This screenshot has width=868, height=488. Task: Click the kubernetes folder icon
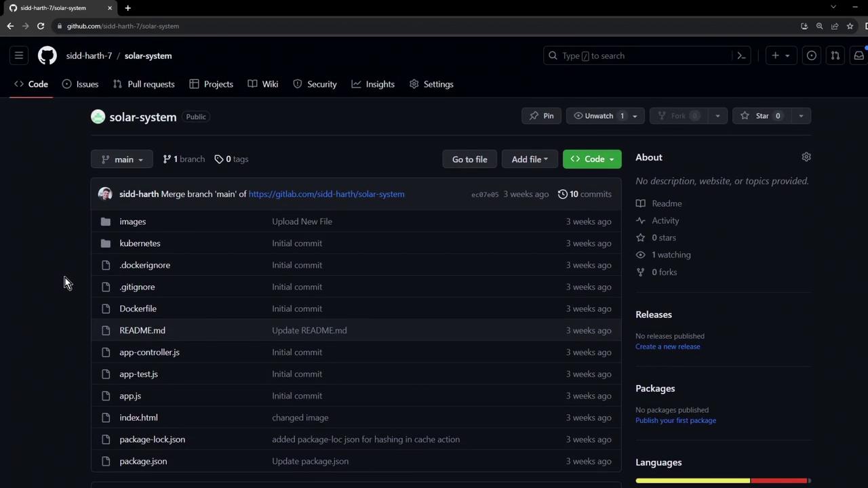click(x=106, y=243)
